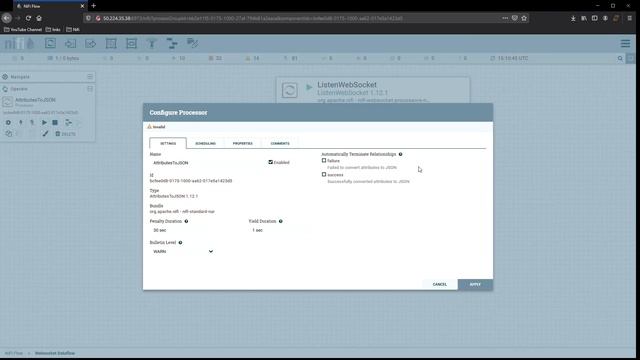Click the Process Group toolbar icon
This screenshot has height=360, width=640.
pos(111,43)
